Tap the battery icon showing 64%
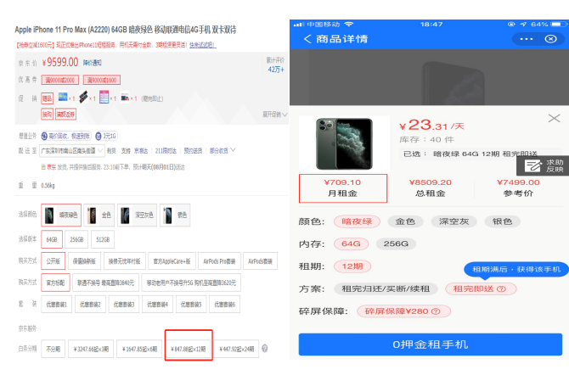Screen dimensions: 569x392 coord(559,25)
